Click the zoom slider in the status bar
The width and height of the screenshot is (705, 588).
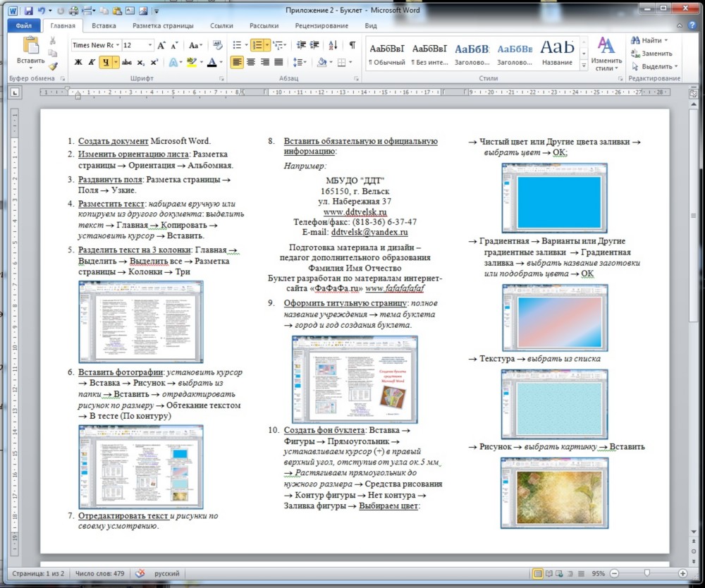[647, 573]
